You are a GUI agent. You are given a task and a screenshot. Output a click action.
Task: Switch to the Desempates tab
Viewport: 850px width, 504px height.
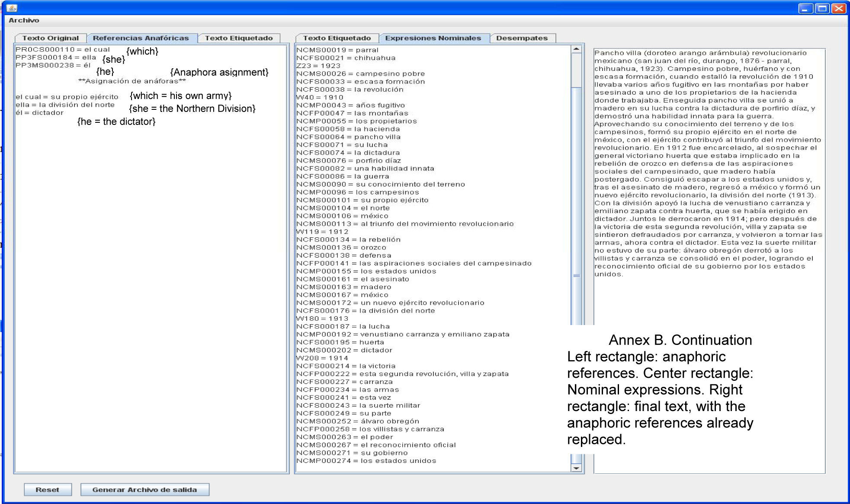[x=522, y=38]
